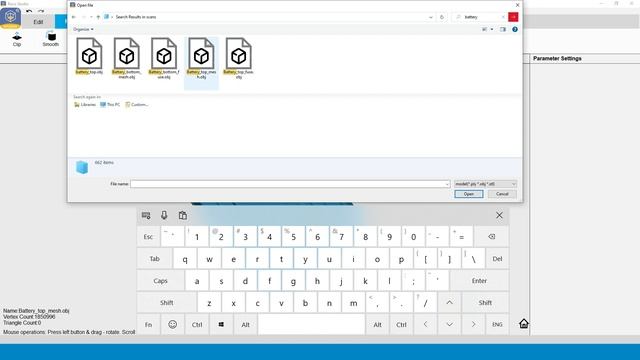640x360 pixels.
Task: Clear the battery search with red button
Action: click(513, 17)
